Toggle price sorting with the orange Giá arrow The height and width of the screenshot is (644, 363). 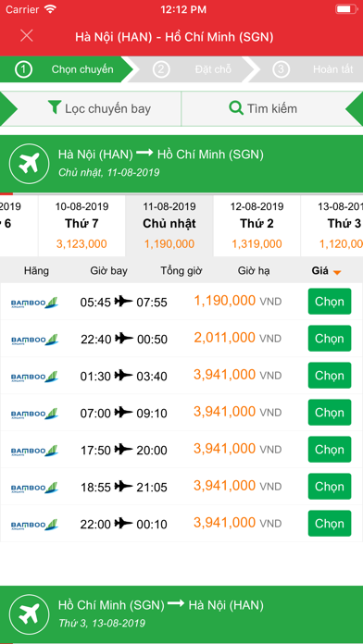[x=337, y=272]
